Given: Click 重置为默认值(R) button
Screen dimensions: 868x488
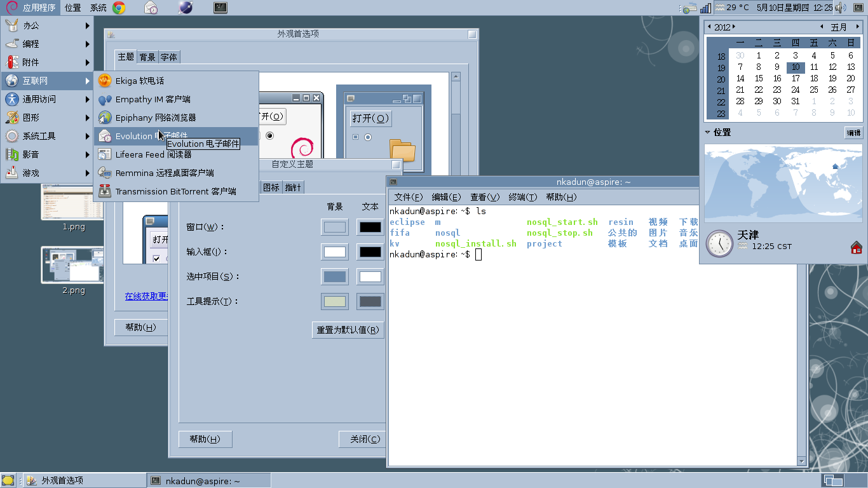Looking at the screenshot, I should click(x=348, y=330).
